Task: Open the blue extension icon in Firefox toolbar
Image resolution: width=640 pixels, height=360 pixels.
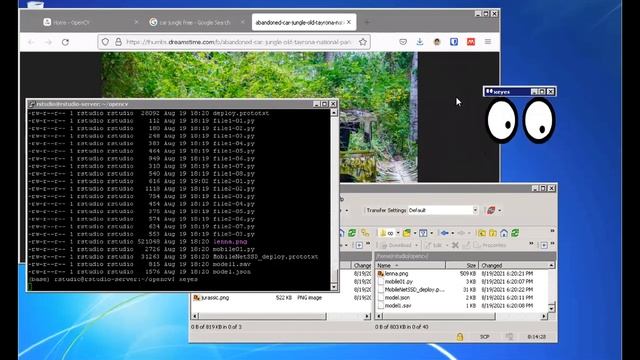Action: point(454,42)
